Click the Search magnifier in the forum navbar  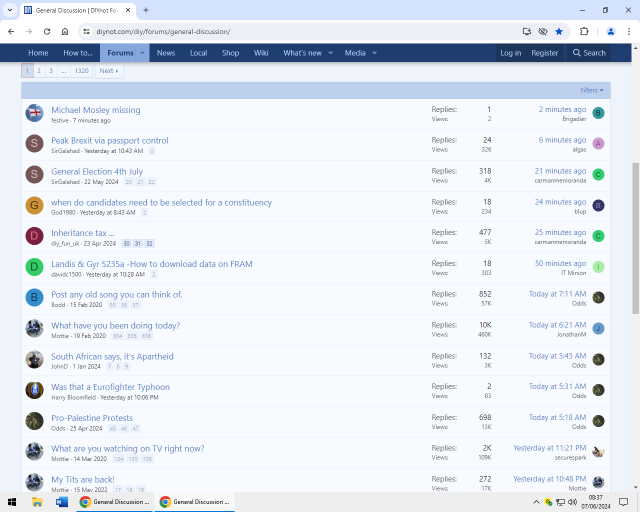589,53
